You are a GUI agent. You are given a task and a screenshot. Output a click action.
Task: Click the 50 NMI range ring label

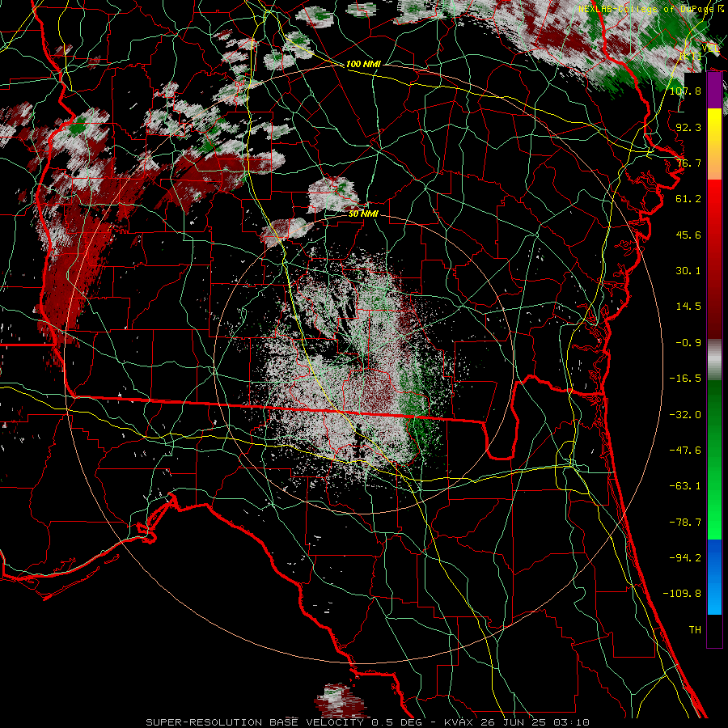pyautogui.click(x=363, y=214)
